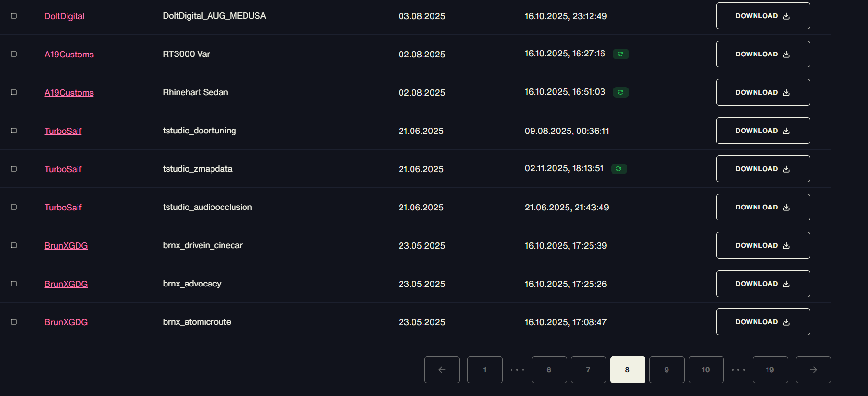Download brnx_atomicroute

[x=763, y=322]
